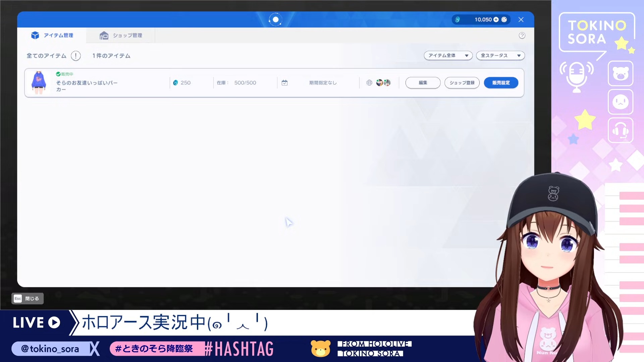Close the item management panel with X
Image resolution: width=644 pixels, height=362 pixels.
(521, 20)
